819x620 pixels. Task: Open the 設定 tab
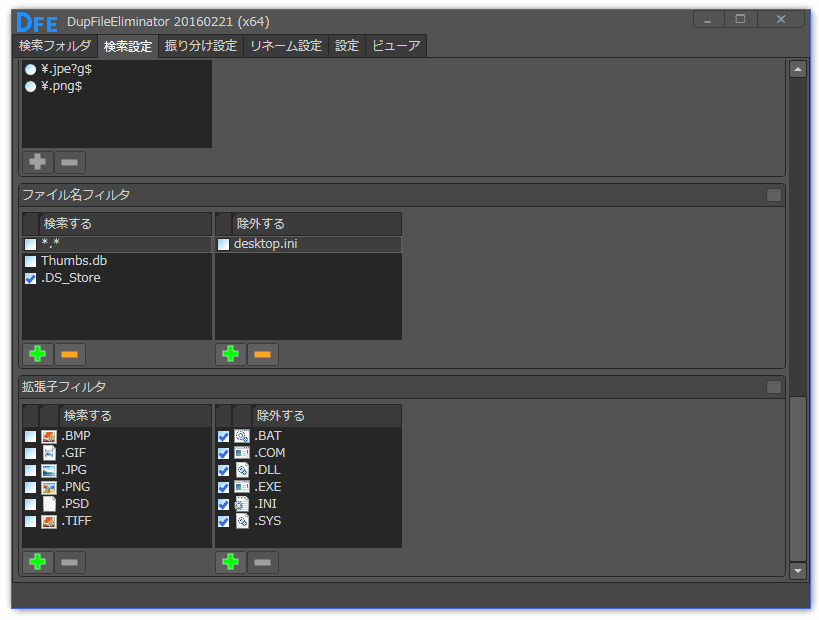(x=347, y=46)
